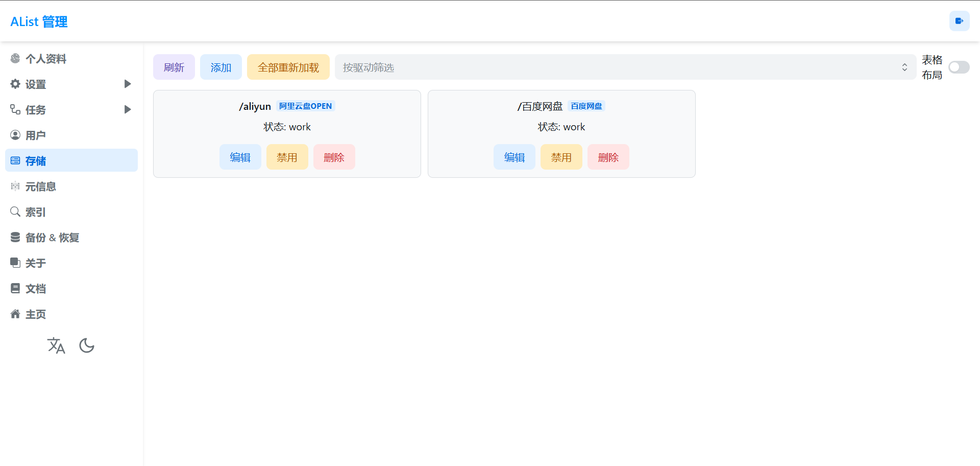
Task: Delete the /aliyun storage
Action: (334, 157)
